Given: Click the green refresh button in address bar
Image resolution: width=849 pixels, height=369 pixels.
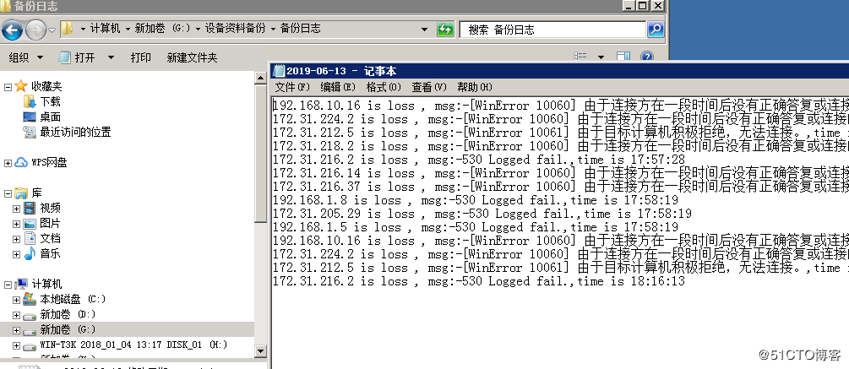Looking at the screenshot, I should coord(445,29).
